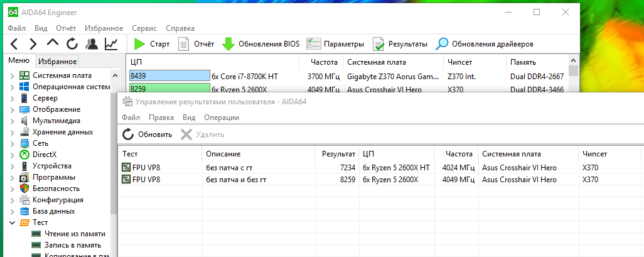Click Удалить in results manager window

pos(203,134)
